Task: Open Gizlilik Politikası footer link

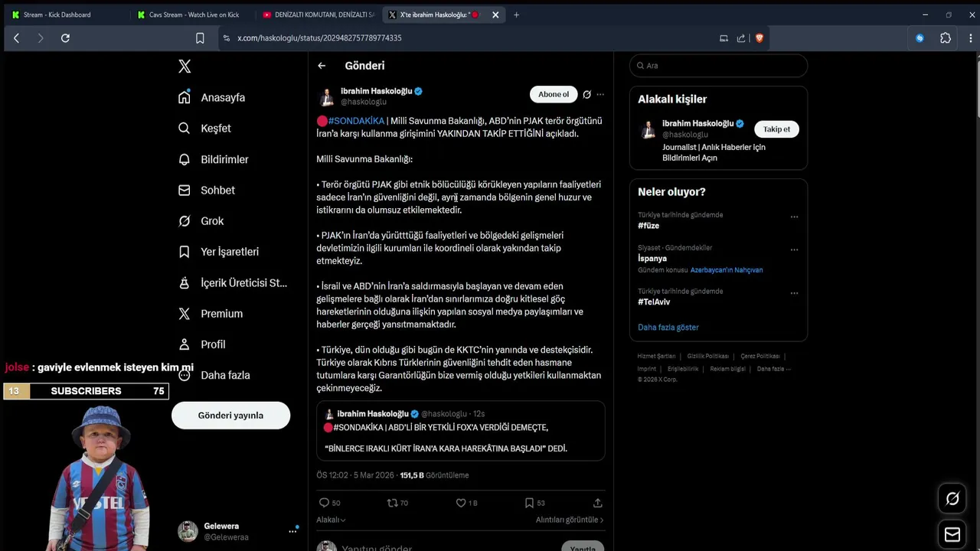Action: [x=707, y=356]
